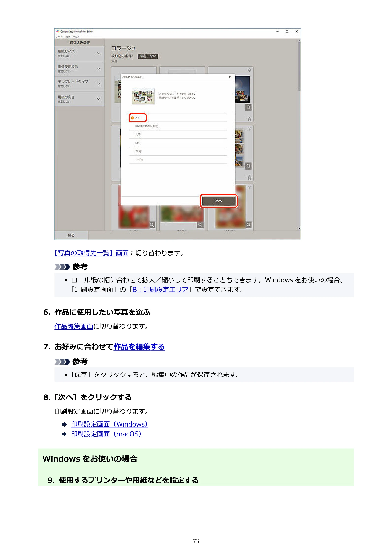The height and width of the screenshot is (555, 392).
Task: Click the star favorite icon on top-right template
Action: point(250,119)
